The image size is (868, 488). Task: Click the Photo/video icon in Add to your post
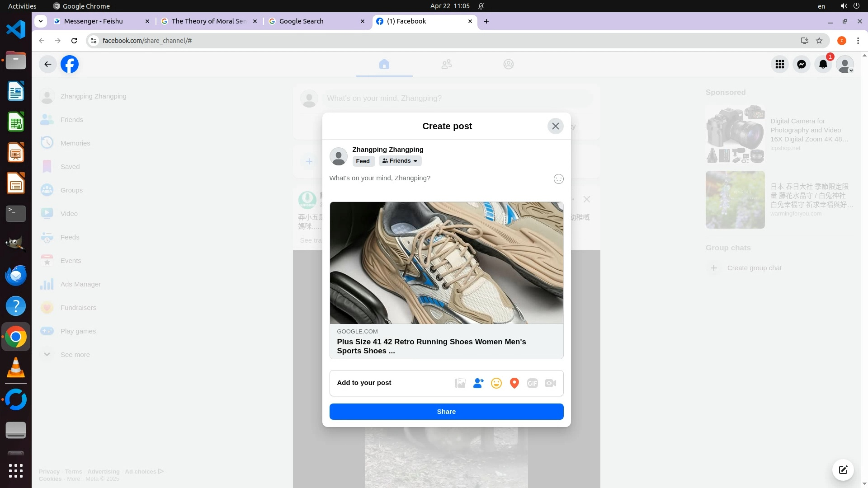point(460,383)
